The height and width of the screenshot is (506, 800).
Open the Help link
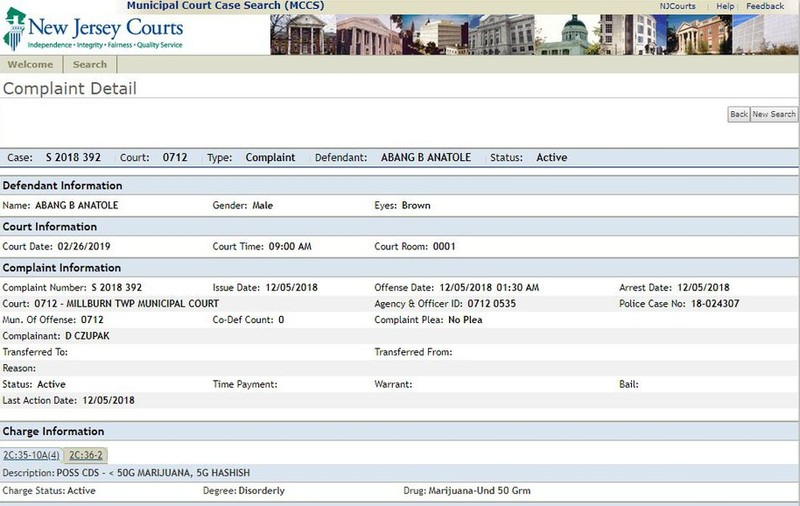click(x=724, y=6)
